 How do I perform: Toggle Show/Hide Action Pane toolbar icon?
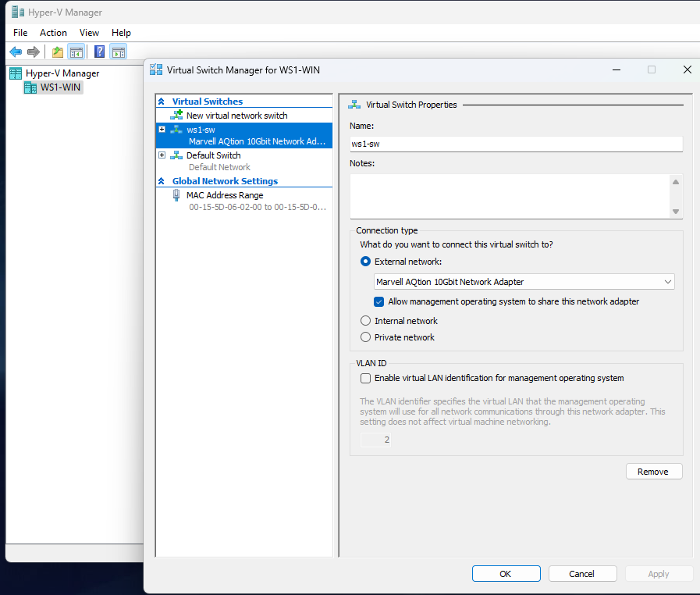pyautogui.click(x=118, y=52)
